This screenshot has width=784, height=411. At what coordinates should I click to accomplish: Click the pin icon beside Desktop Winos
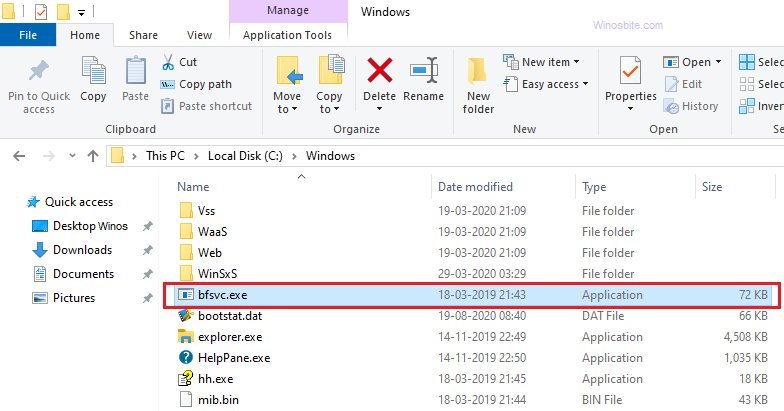pyautogui.click(x=147, y=226)
